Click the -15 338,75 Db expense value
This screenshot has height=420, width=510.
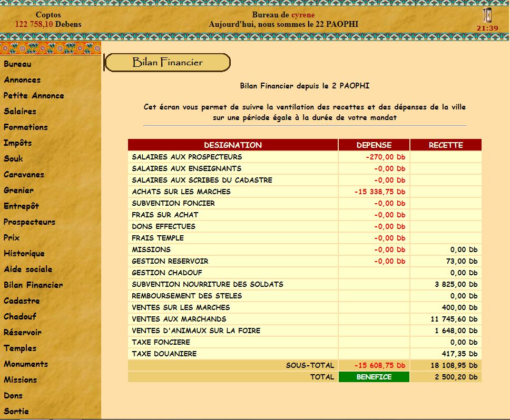coord(380,192)
